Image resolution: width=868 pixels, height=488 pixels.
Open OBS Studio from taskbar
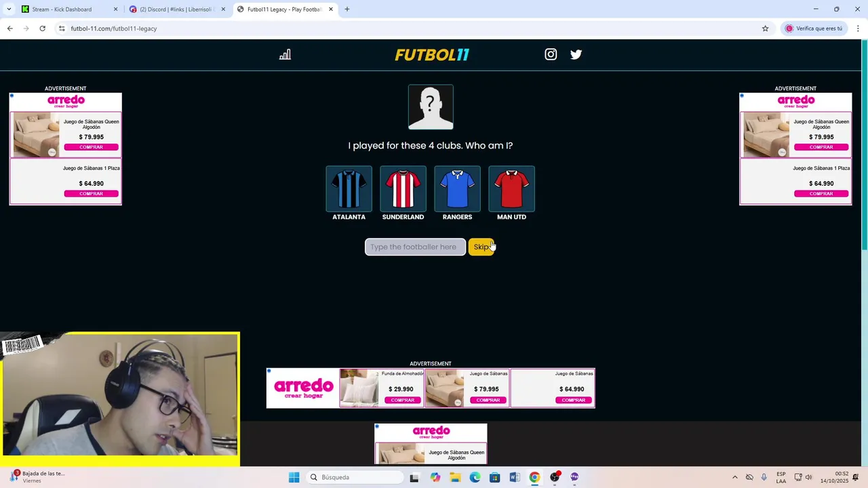[555, 477]
